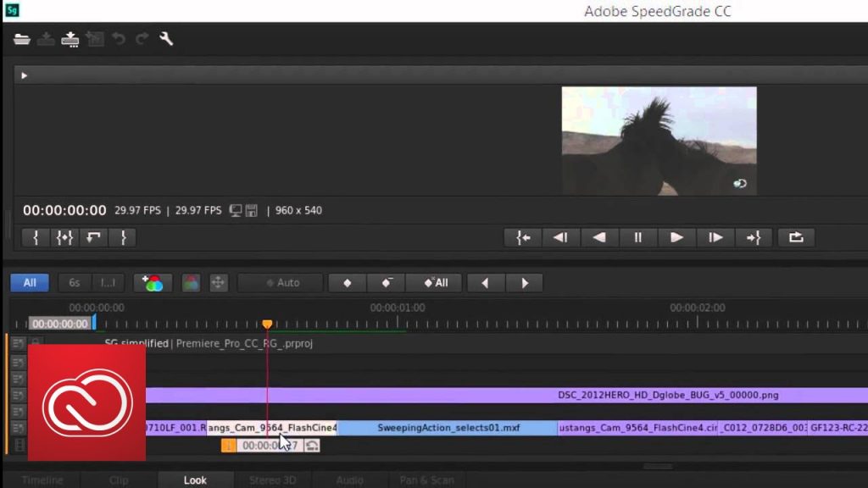Jump to the next keyframe arrow
The width and height of the screenshot is (868, 488).
524,283
